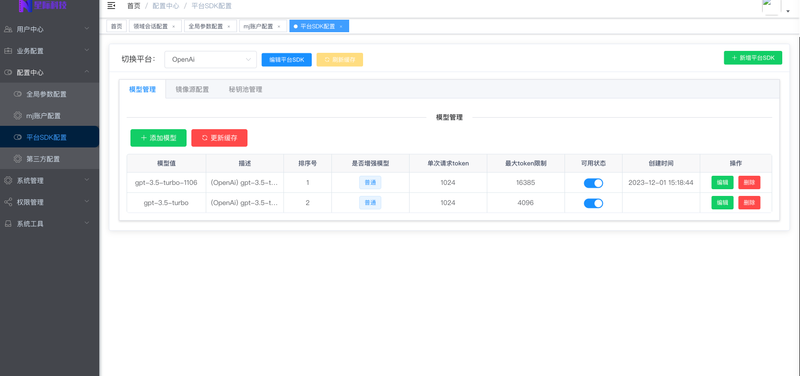This screenshot has height=376, width=800.
Task: Click the 可用状态 column header
Action: (593, 163)
